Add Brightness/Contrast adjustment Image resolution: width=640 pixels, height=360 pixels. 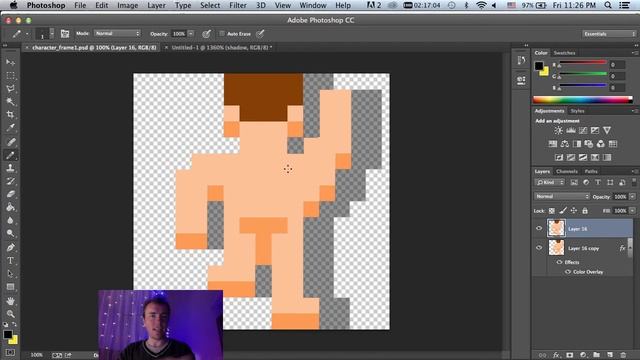558,131
